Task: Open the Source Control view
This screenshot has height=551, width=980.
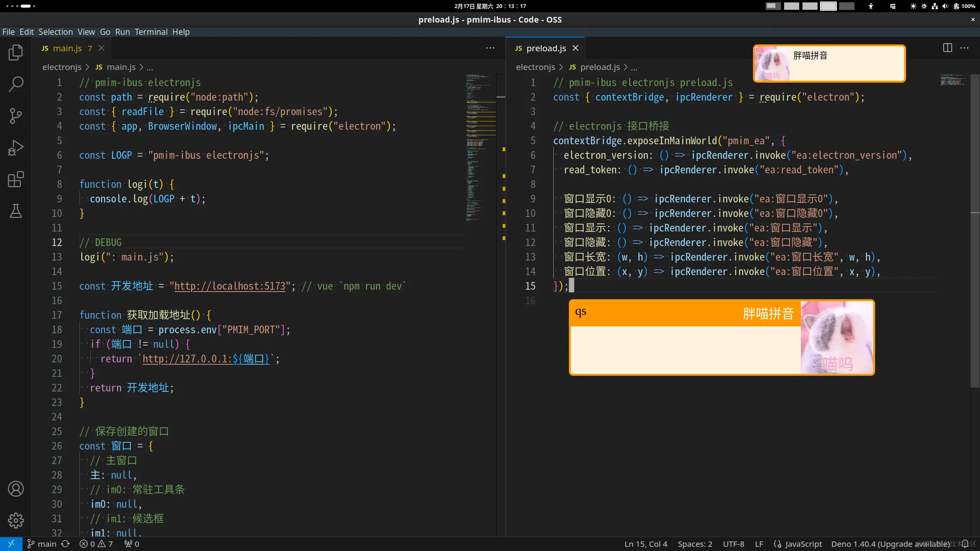Action: [16, 116]
